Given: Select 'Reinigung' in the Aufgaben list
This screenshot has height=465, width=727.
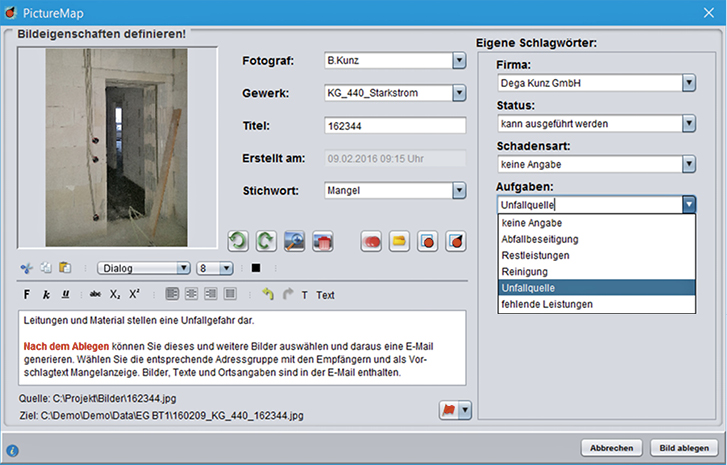Looking at the screenshot, I should click(x=597, y=272).
